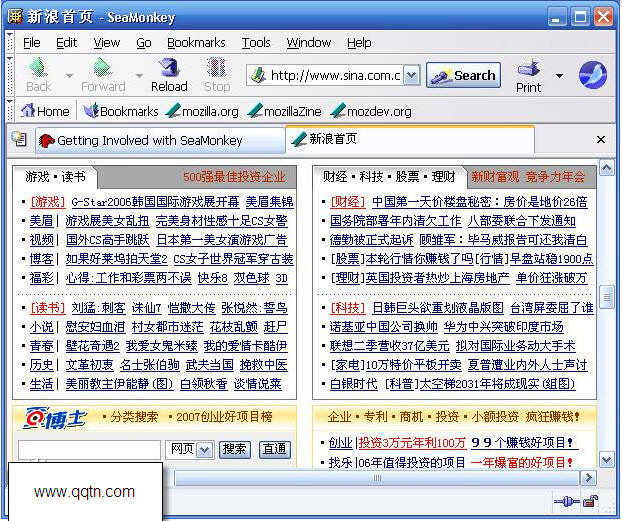This screenshot has width=622, height=521.
Task: Open the Go menu
Action: 144,42
